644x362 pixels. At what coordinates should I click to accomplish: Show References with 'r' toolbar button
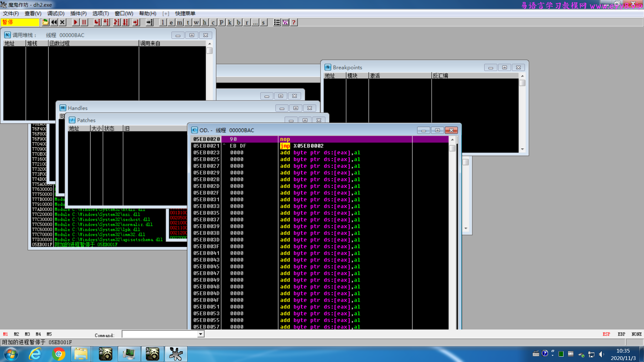point(247,22)
